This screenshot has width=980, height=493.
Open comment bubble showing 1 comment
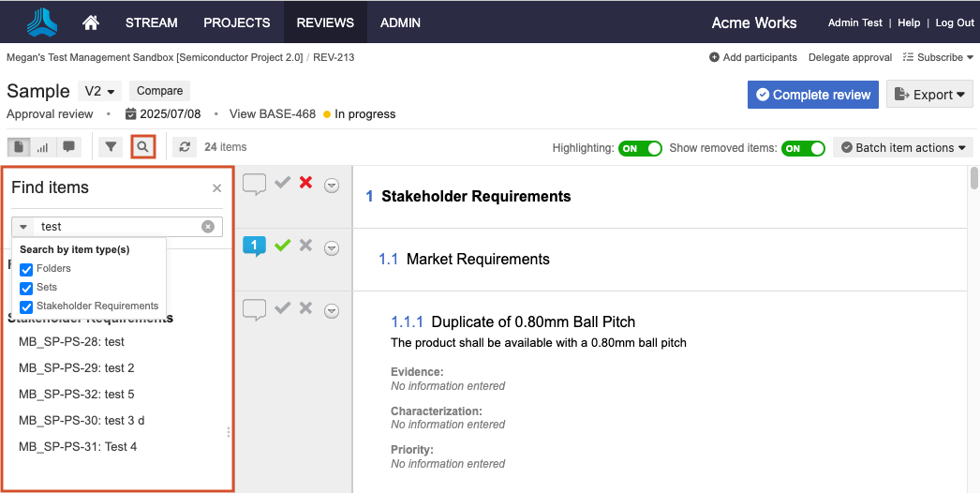[x=254, y=246]
